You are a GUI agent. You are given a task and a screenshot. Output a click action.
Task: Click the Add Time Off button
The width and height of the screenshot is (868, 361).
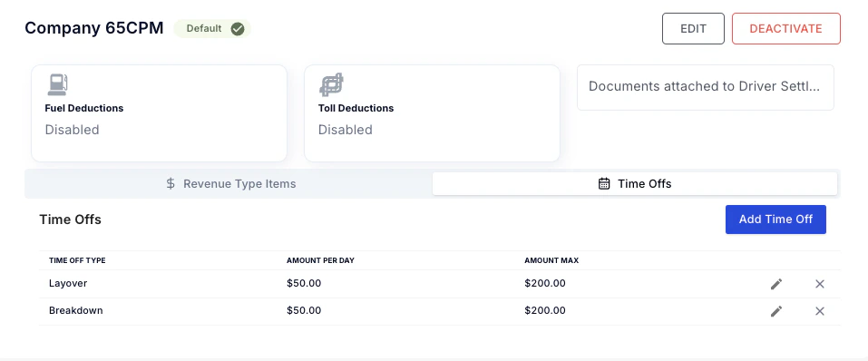pos(775,220)
